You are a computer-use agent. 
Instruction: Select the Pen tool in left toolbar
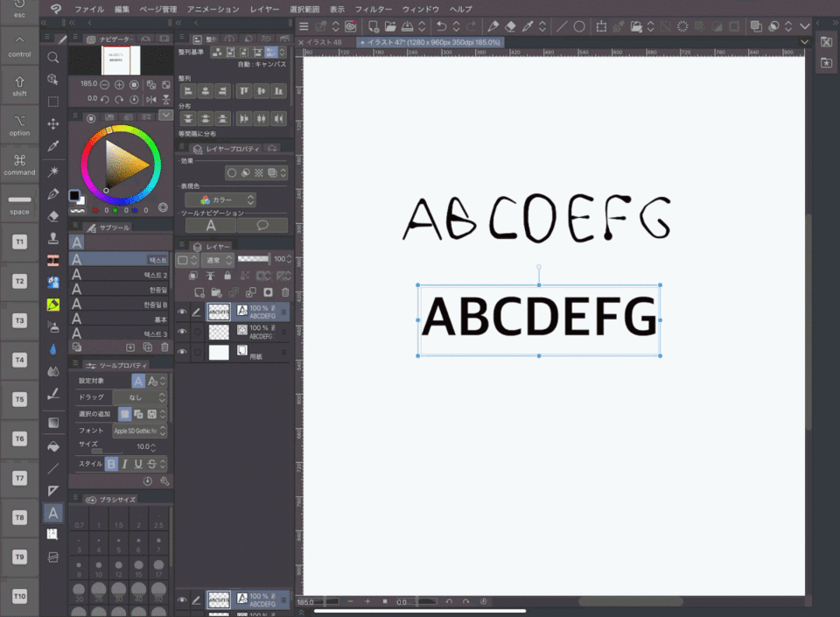pos(53,194)
